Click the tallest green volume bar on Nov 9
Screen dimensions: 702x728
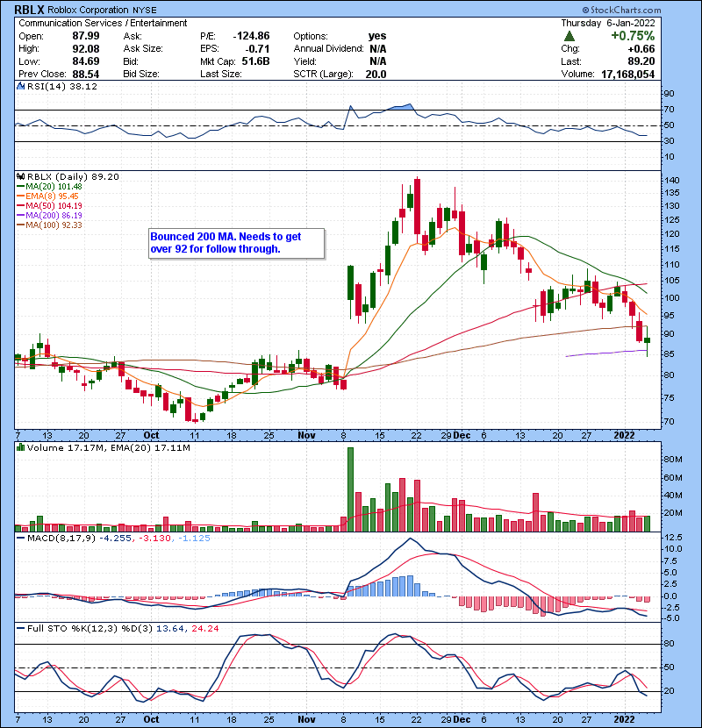point(350,489)
